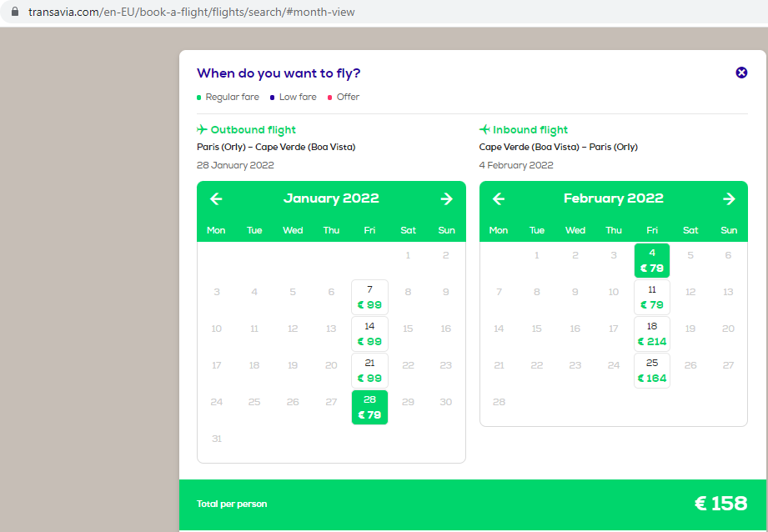Close the 'When do you want to fly?' dialog
Viewport: 768px width, 532px height.
[741, 73]
